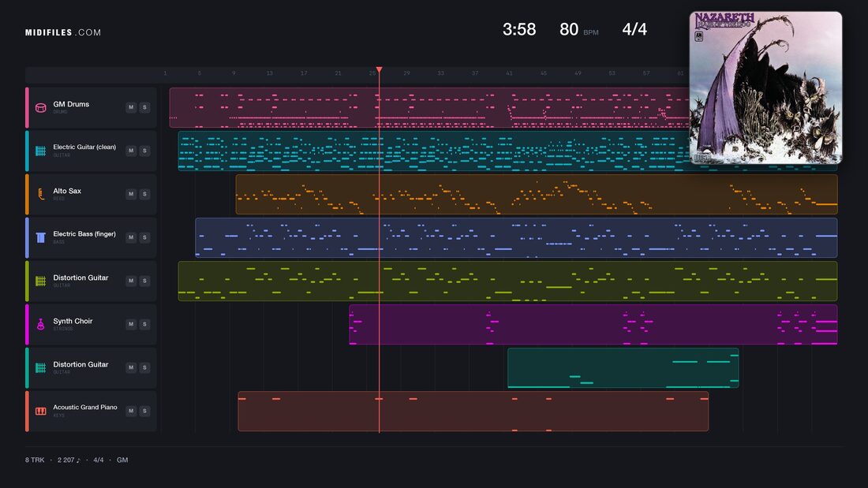The height and width of the screenshot is (488, 868).
Task: Solo the teal Distortion Guitar track
Action: pyautogui.click(x=144, y=367)
